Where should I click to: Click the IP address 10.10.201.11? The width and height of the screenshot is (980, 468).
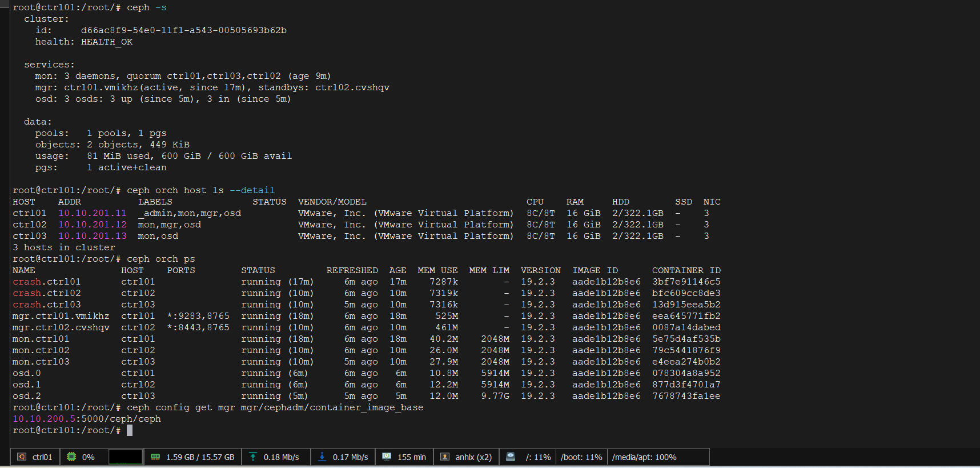coord(93,213)
